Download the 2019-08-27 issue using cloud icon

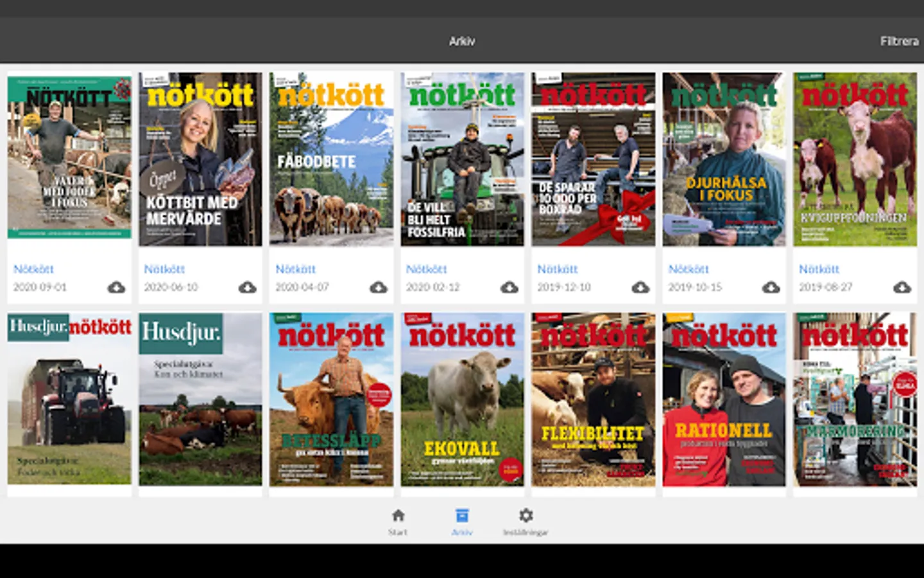point(902,287)
